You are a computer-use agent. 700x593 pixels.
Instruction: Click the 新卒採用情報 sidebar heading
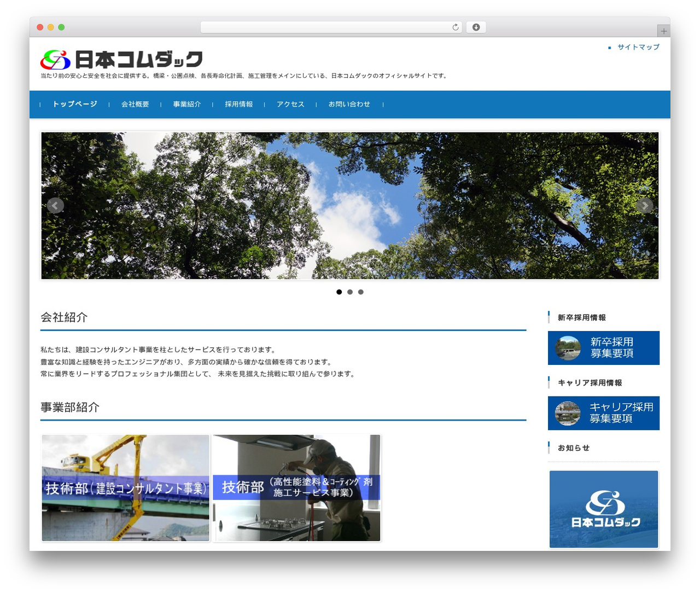[x=582, y=317]
